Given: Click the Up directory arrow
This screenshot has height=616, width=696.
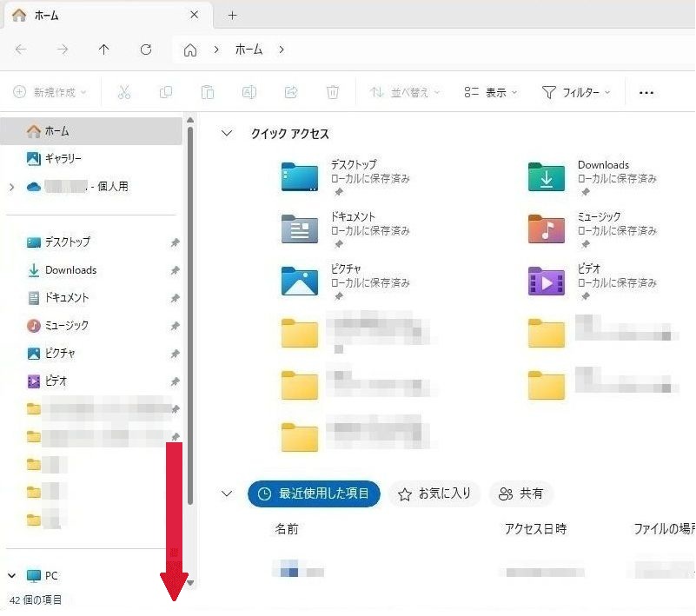Looking at the screenshot, I should [x=104, y=50].
